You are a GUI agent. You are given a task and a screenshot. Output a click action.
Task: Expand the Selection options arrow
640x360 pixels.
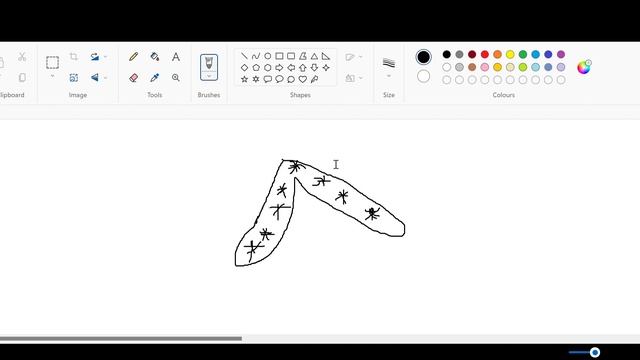click(x=52, y=76)
